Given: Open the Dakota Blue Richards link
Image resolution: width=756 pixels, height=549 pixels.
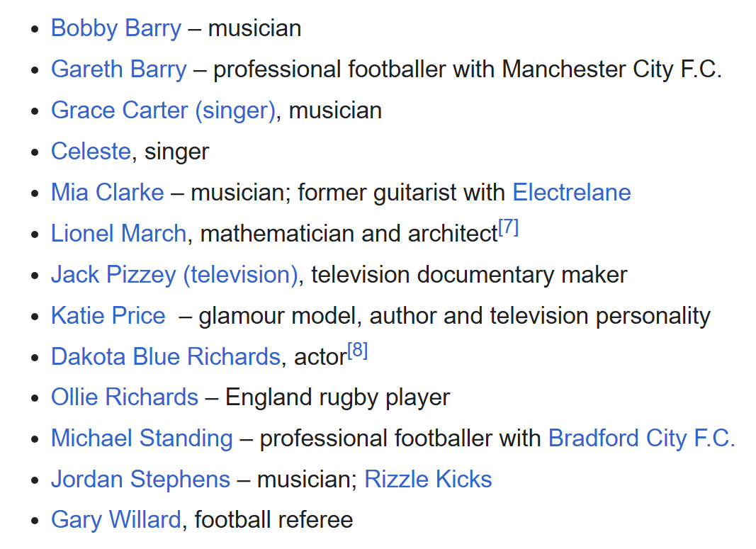Looking at the screenshot, I should click(x=166, y=357).
